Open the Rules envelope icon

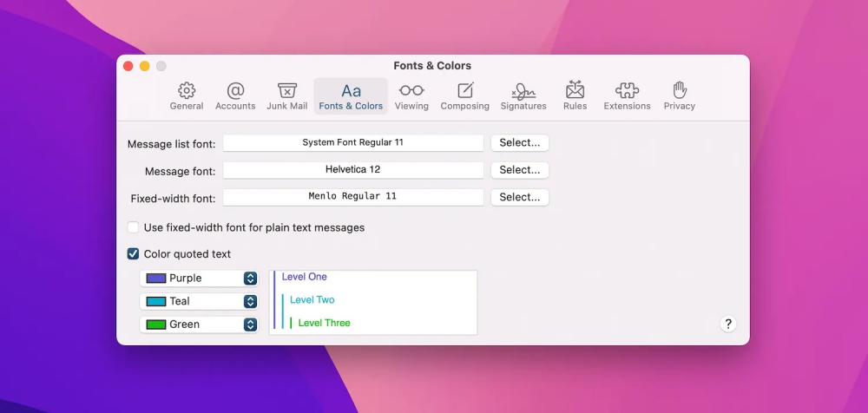pos(575,91)
